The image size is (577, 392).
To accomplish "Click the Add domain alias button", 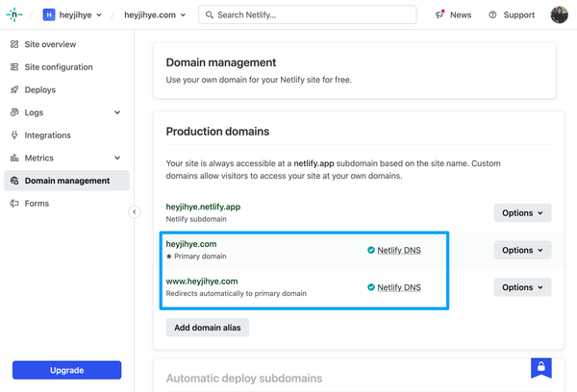I will (208, 328).
